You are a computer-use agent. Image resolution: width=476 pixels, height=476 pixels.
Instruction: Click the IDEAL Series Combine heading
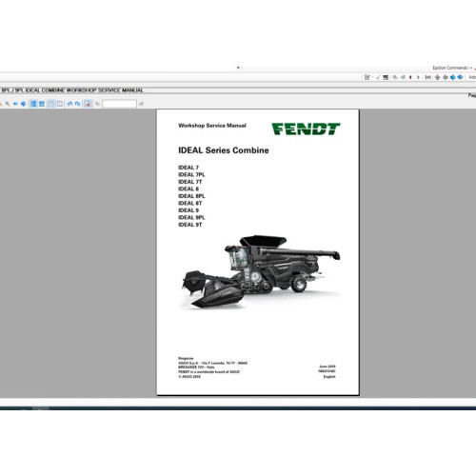pyautogui.click(x=224, y=150)
